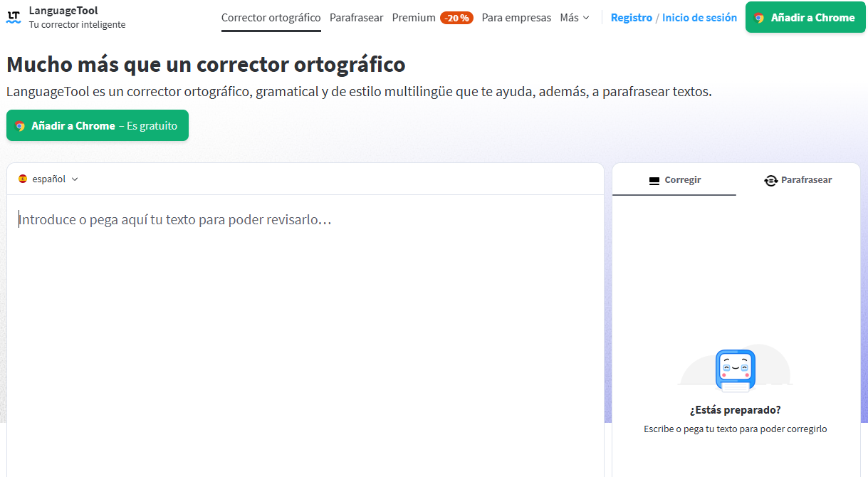The height and width of the screenshot is (477, 868).
Task: Switch to the Parafrasear tab in the side panel
Action: coord(798,180)
